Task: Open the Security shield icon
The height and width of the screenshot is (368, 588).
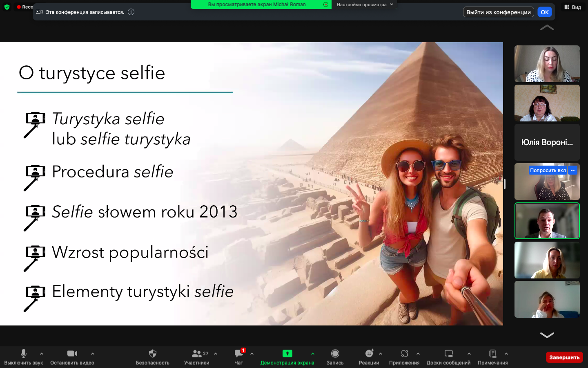Action: [152, 354]
